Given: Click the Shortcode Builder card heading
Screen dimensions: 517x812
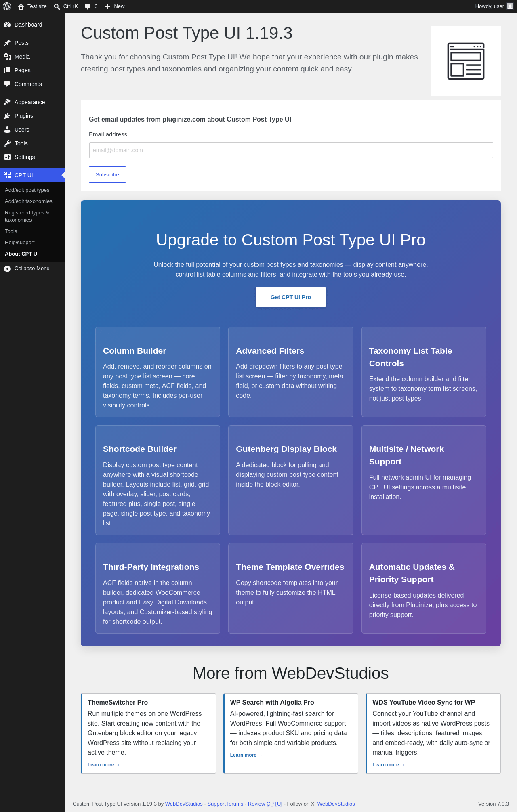Looking at the screenshot, I should pos(140,449).
